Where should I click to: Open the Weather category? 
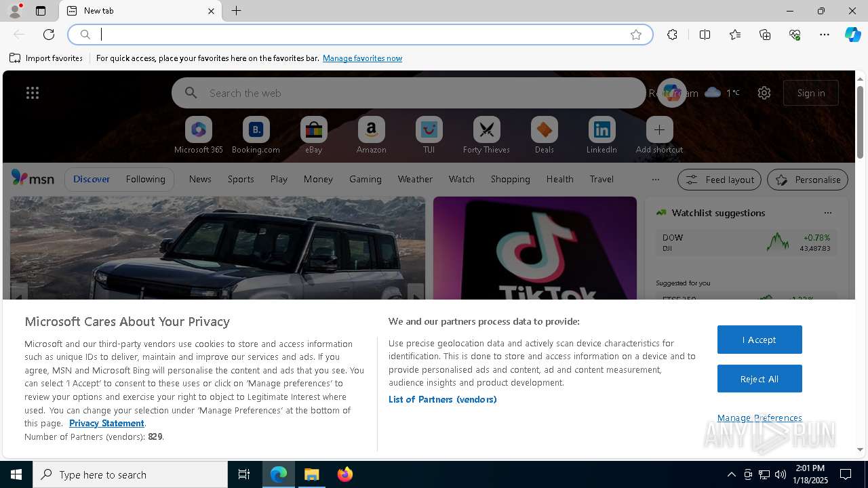[x=415, y=179]
